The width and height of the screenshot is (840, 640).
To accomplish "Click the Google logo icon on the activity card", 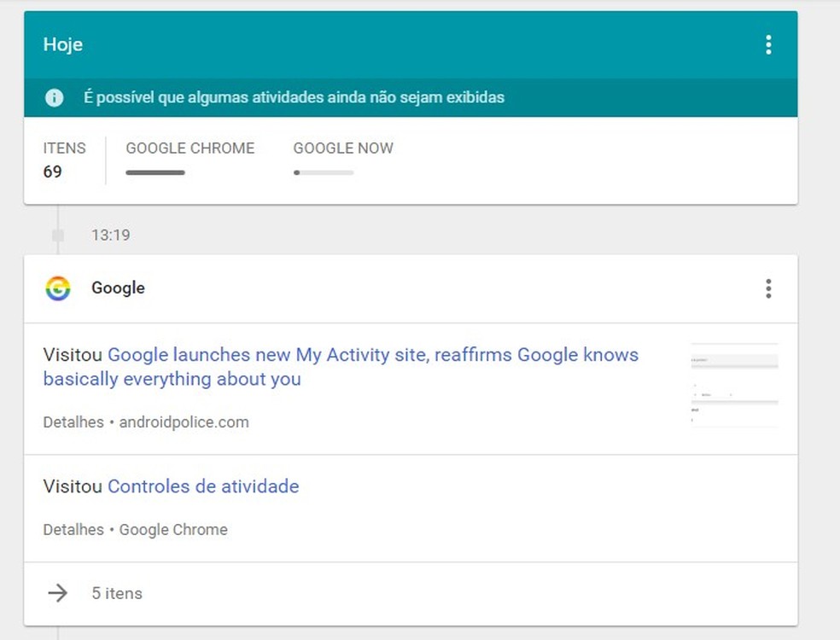I will [56, 288].
